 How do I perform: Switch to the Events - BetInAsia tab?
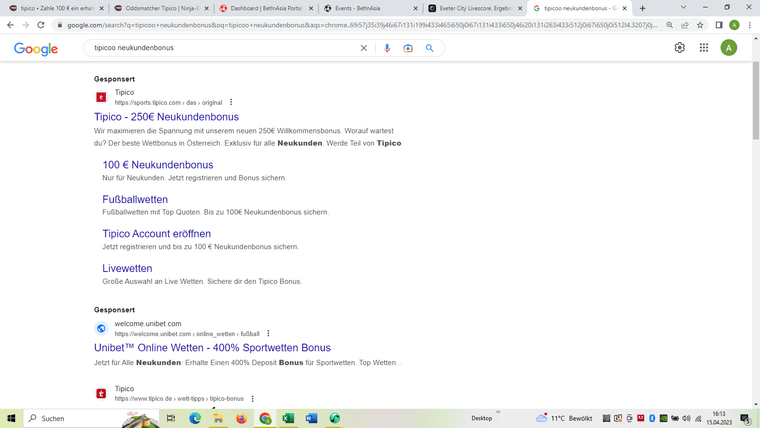click(x=371, y=8)
